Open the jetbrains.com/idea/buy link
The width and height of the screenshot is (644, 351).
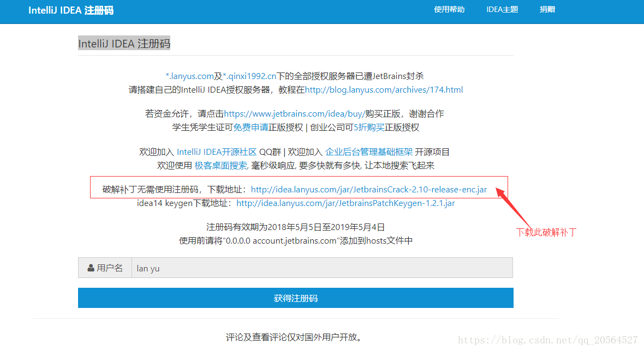point(295,113)
